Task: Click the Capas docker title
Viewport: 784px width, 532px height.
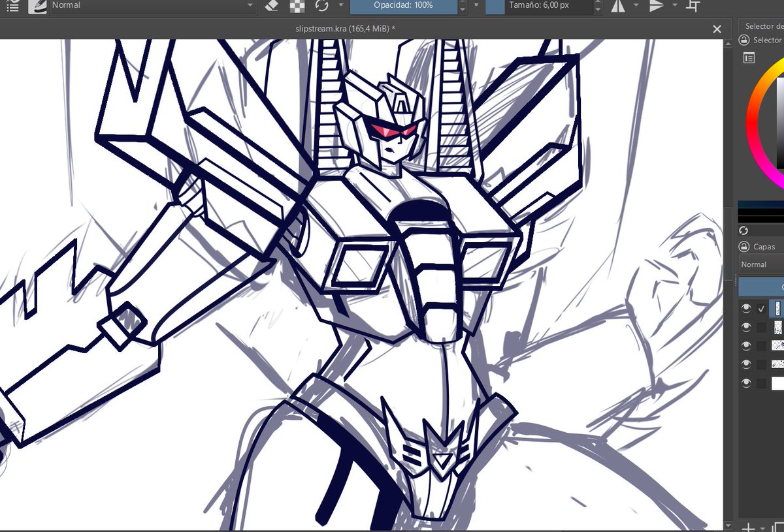Action: tap(764, 247)
